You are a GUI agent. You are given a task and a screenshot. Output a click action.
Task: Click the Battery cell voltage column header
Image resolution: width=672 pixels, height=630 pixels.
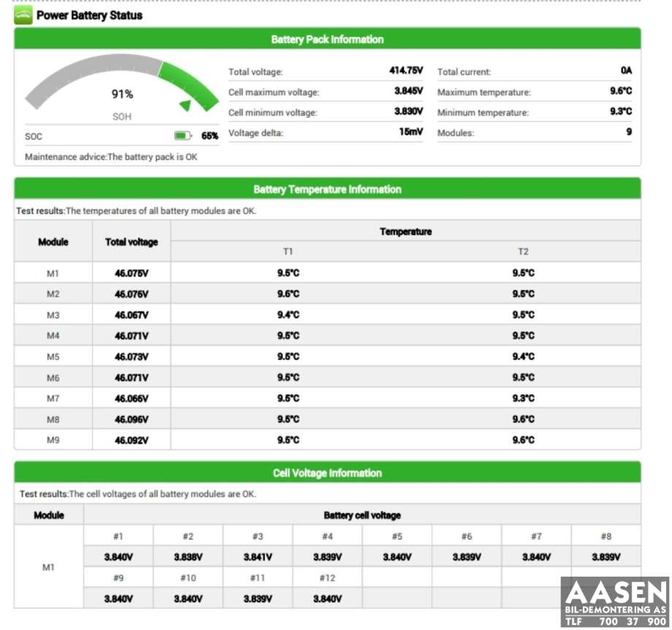(x=362, y=515)
